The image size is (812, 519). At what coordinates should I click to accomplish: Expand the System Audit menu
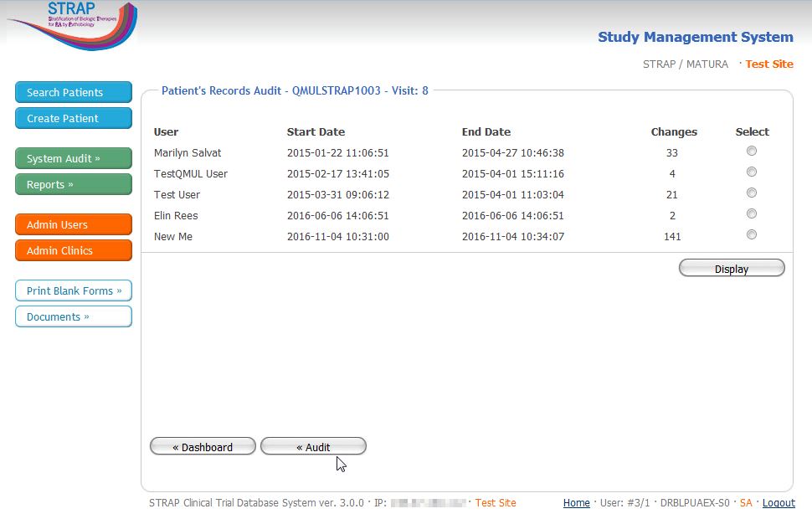74,158
